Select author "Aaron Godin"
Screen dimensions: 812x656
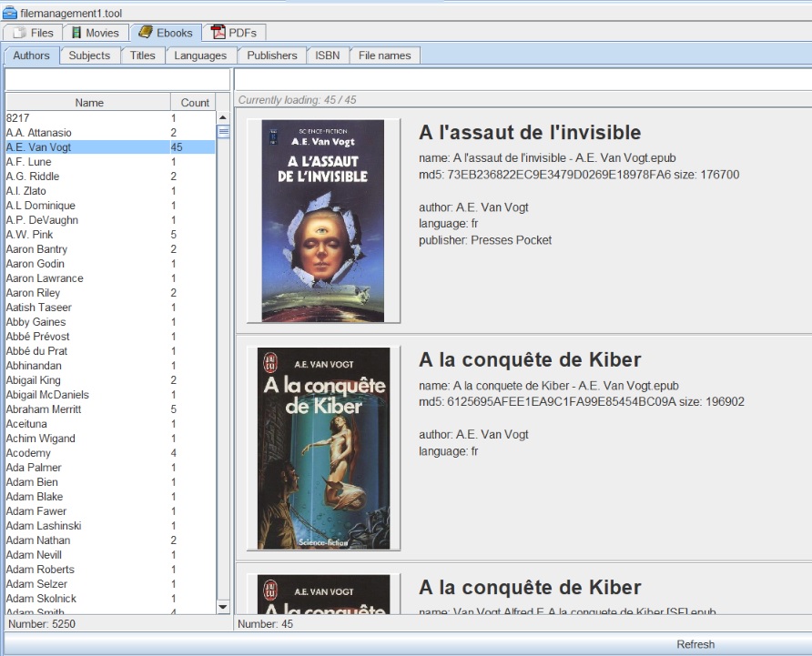[110, 264]
